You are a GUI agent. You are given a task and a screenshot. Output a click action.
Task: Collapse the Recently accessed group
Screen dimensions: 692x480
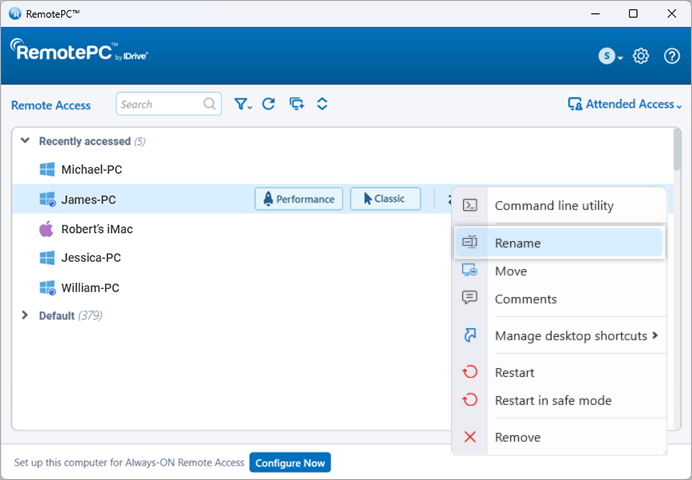click(x=26, y=141)
